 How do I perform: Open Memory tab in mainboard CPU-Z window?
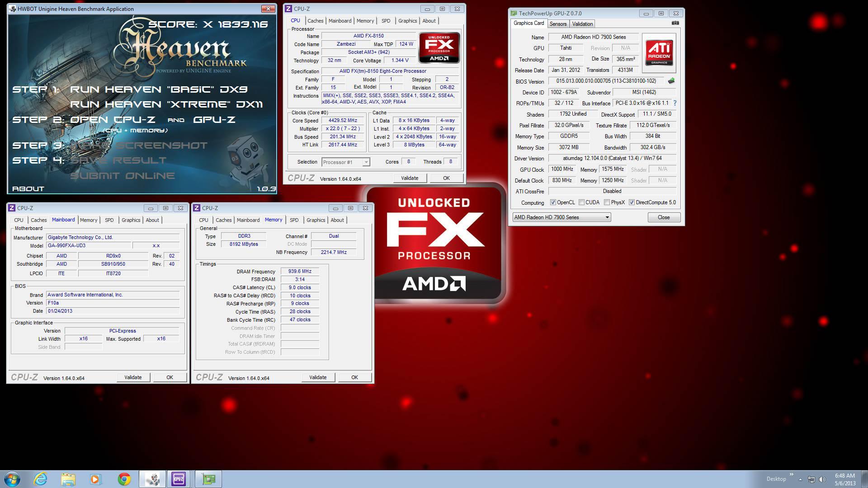click(x=89, y=220)
